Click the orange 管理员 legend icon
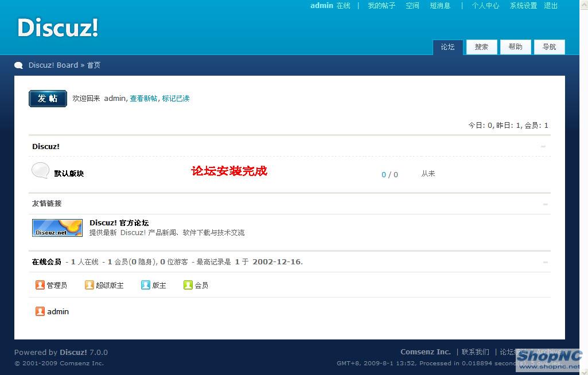Viewport: 588px width, 375px height. pos(40,285)
